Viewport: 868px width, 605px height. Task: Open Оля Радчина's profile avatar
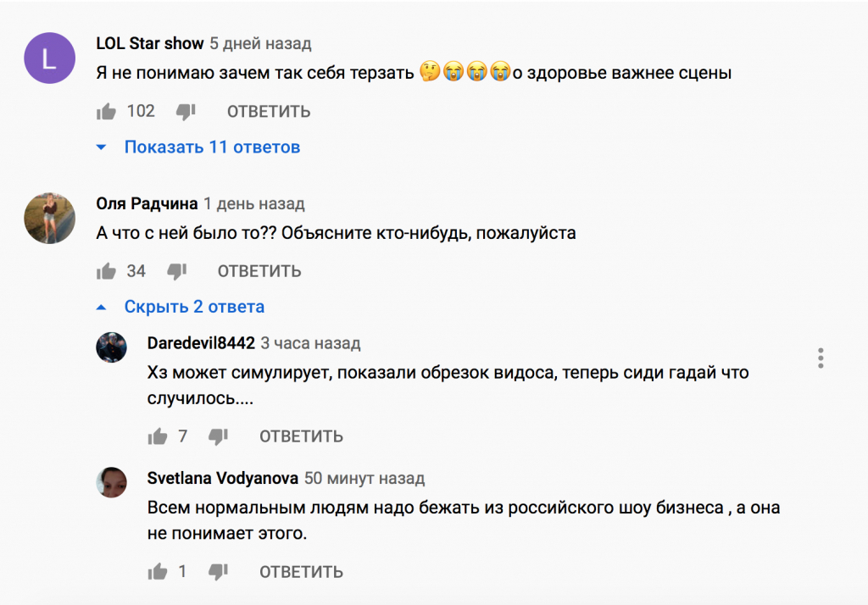(49, 218)
